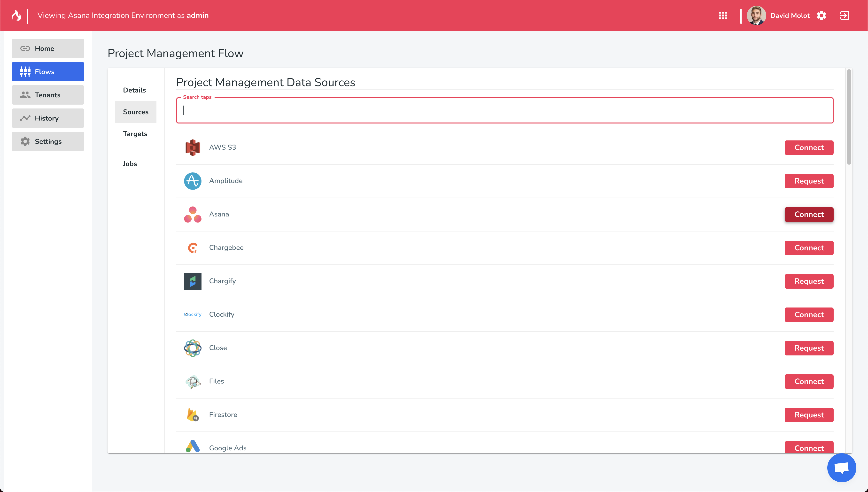This screenshot has width=868, height=492.
Task: Click the sources list scrollbar
Action: 849,117
